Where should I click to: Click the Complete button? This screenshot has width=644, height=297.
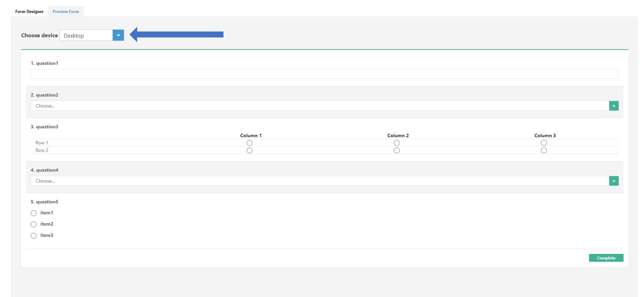[x=606, y=258]
